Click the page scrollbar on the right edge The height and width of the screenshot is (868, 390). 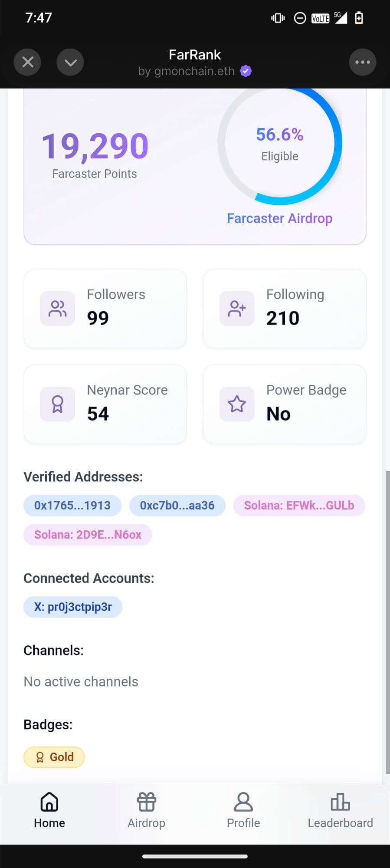tap(387, 621)
